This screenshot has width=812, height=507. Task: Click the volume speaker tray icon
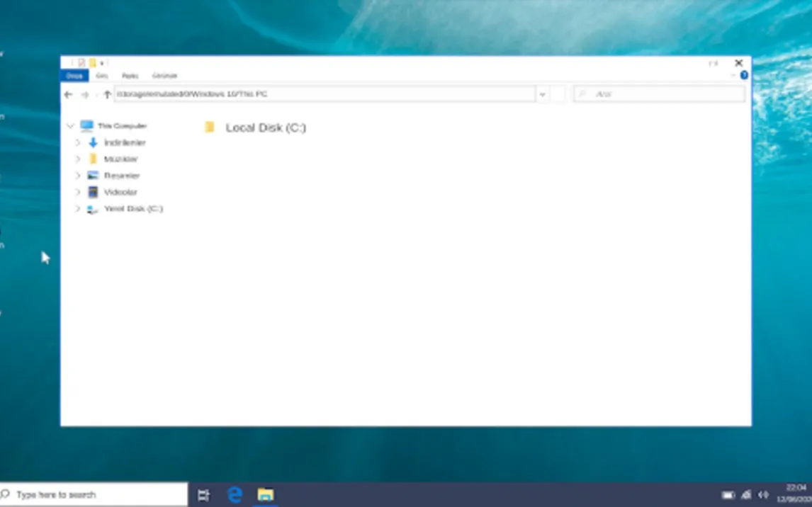[763, 495]
